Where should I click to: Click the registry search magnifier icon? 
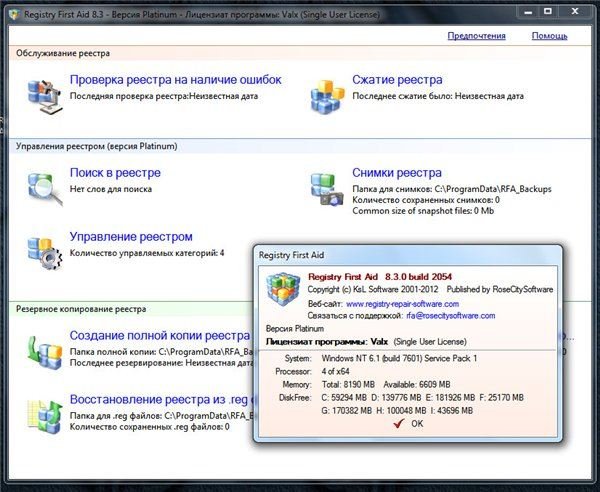click(45, 189)
